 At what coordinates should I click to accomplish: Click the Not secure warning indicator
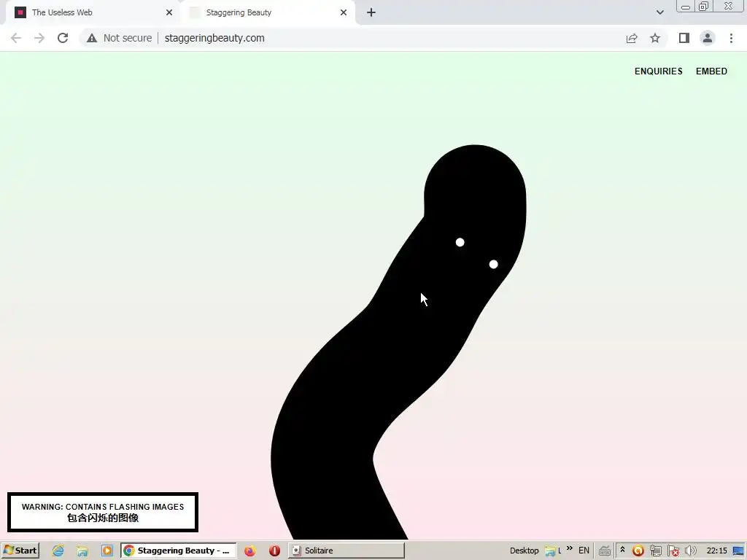(x=119, y=38)
